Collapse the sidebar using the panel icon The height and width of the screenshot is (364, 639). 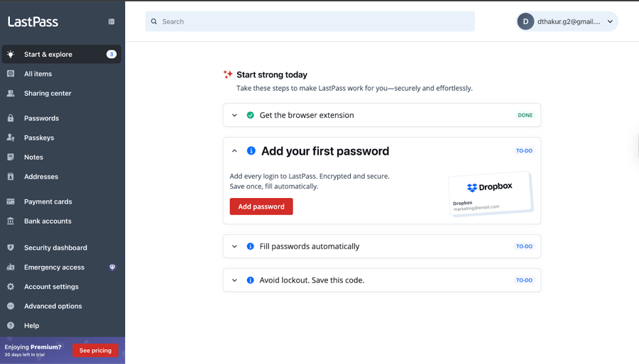pos(111,21)
